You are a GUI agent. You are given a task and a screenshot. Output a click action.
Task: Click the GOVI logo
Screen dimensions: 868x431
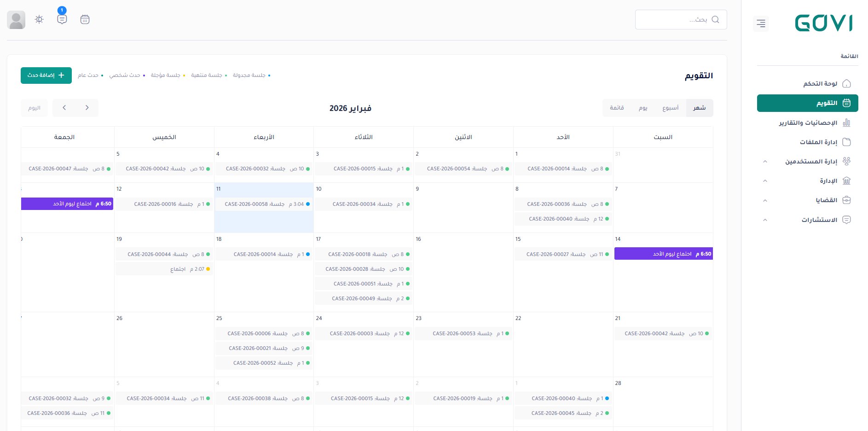tap(823, 23)
